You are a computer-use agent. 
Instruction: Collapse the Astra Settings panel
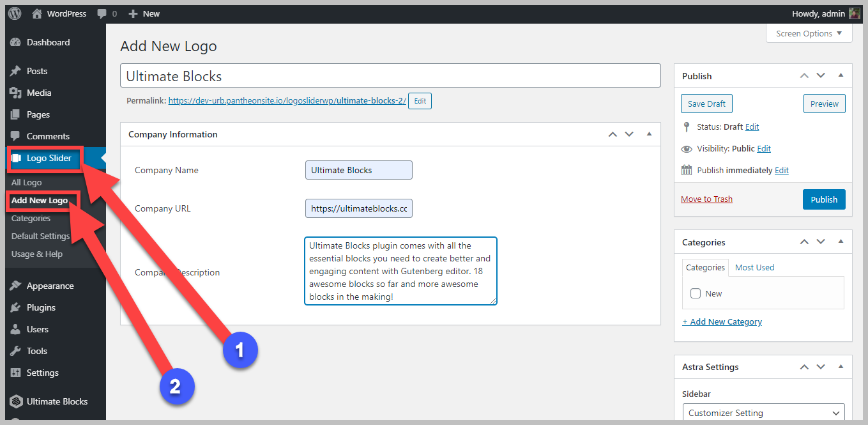[x=841, y=367]
